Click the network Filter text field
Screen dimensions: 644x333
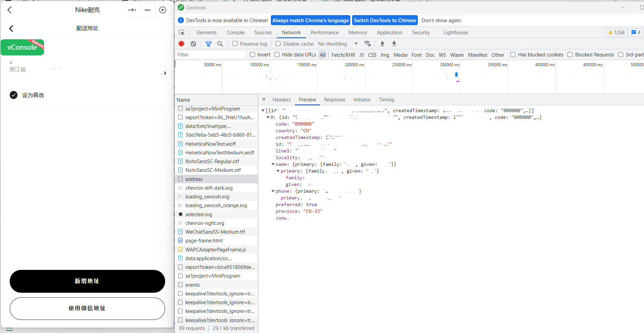(210, 55)
